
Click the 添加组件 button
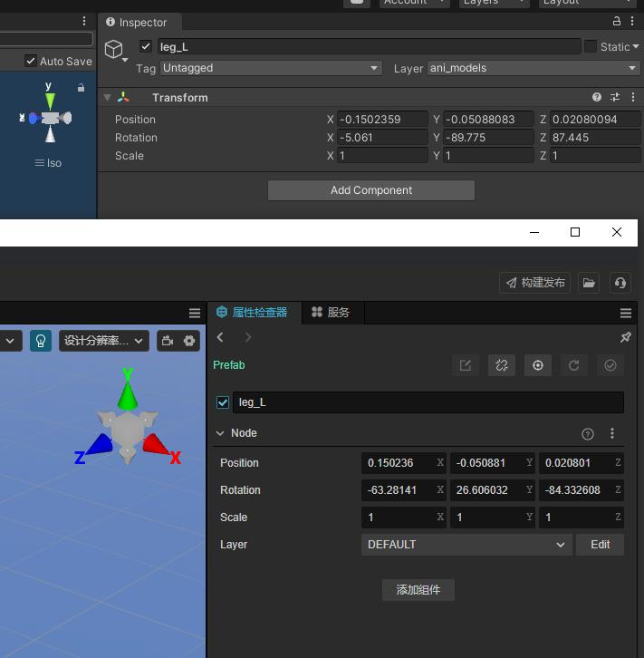pos(418,590)
